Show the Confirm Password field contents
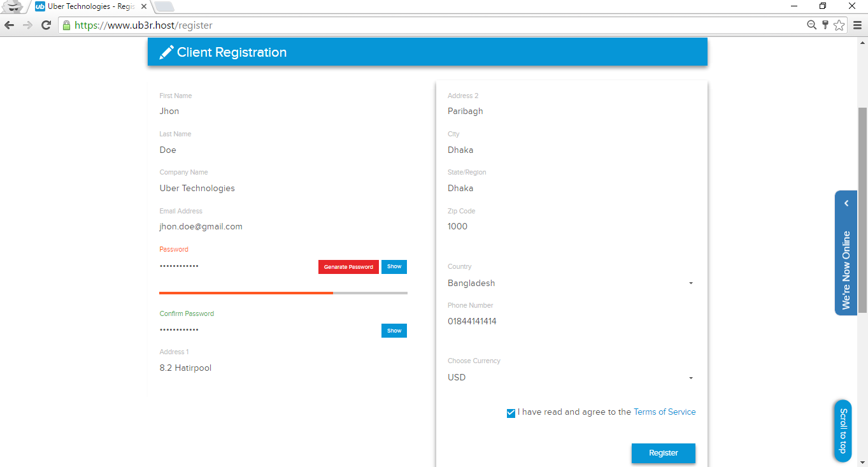The width and height of the screenshot is (868, 467). click(x=394, y=331)
